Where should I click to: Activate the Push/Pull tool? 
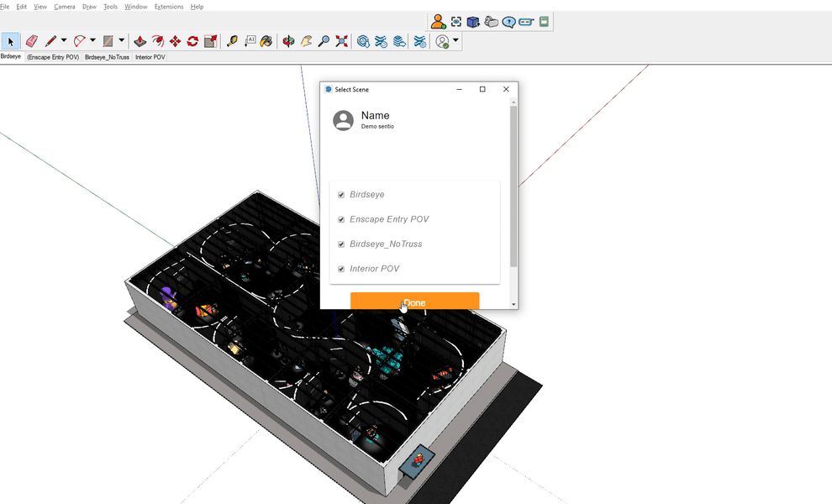[140, 41]
